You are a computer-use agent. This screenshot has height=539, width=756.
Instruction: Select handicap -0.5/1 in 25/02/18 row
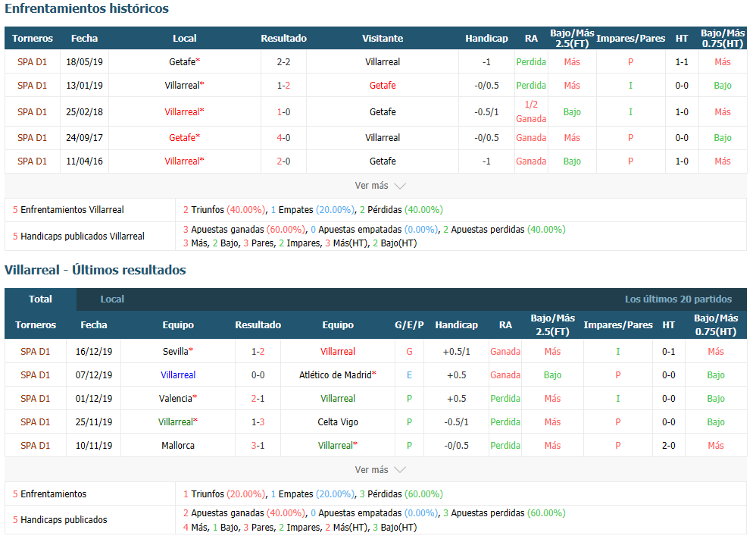coord(486,112)
